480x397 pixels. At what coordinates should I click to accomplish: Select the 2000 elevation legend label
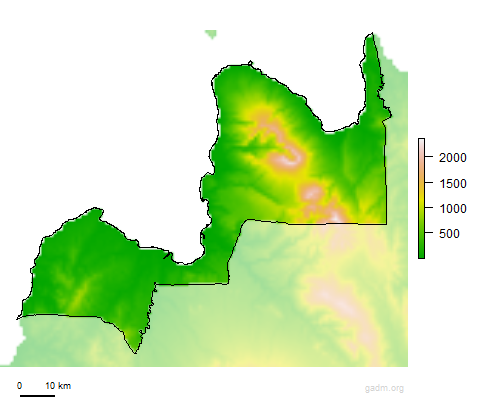(452, 158)
